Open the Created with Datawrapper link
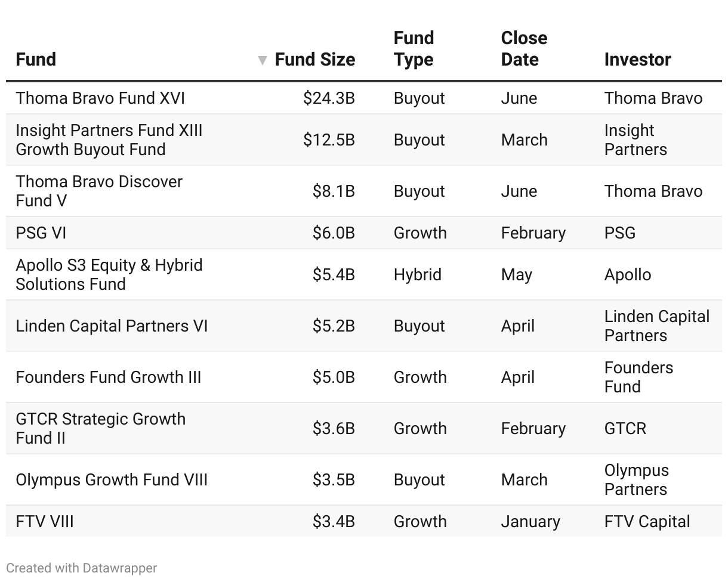The width and height of the screenshot is (728, 582). click(82, 568)
